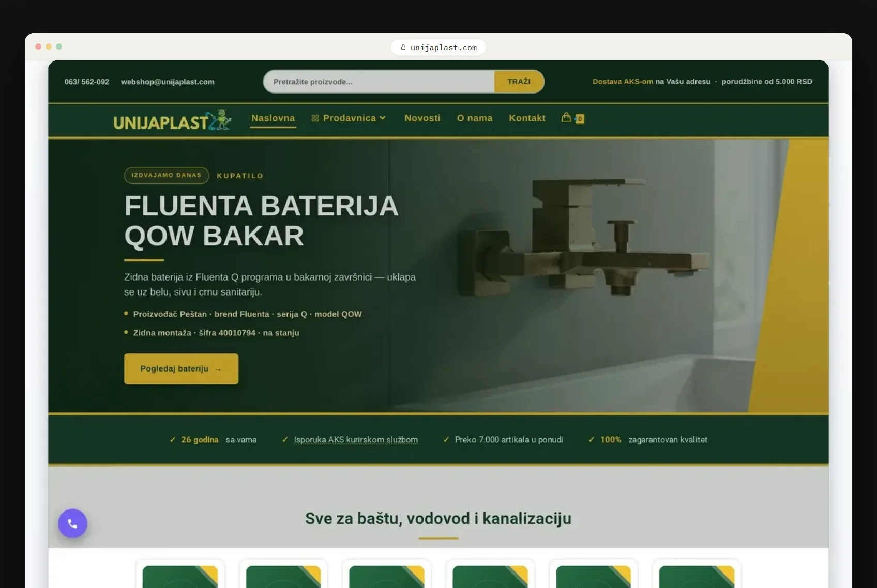Open the shopping cart icon
Image resolution: width=877 pixels, height=588 pixels.
click(566, 117)
